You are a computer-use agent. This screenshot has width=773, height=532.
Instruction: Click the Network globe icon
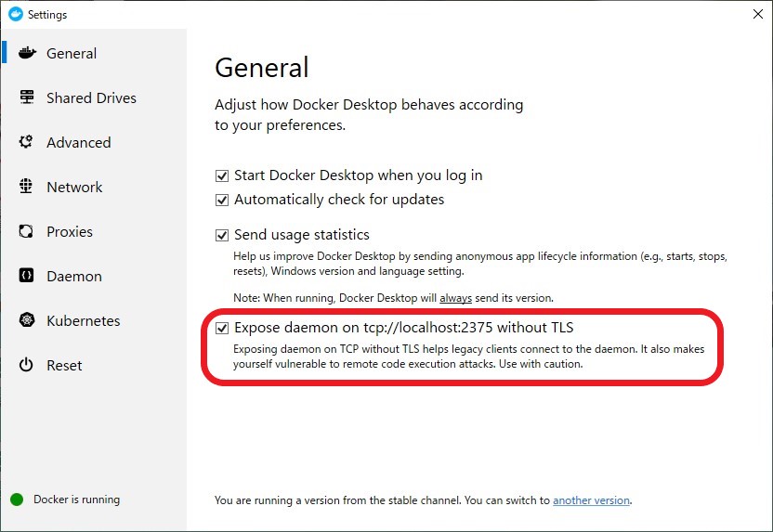tap(27, 187)
